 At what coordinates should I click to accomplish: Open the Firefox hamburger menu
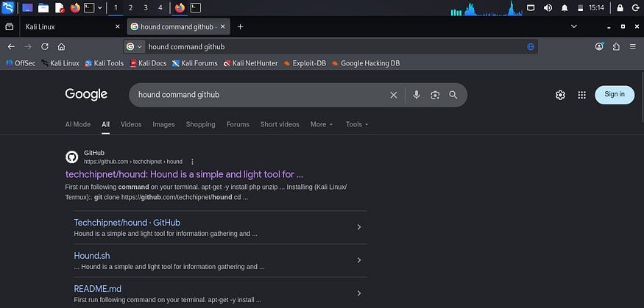click(633, 47)
